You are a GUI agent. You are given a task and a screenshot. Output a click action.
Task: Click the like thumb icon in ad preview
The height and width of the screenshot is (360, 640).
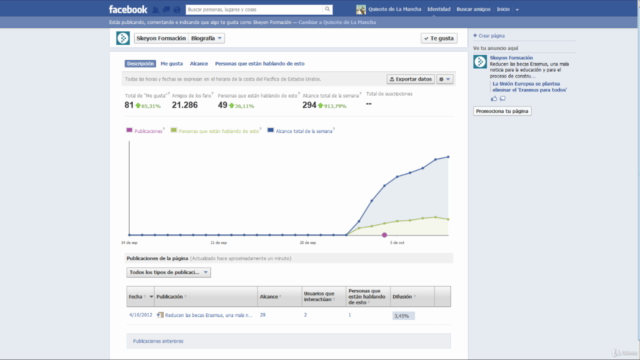494,98
